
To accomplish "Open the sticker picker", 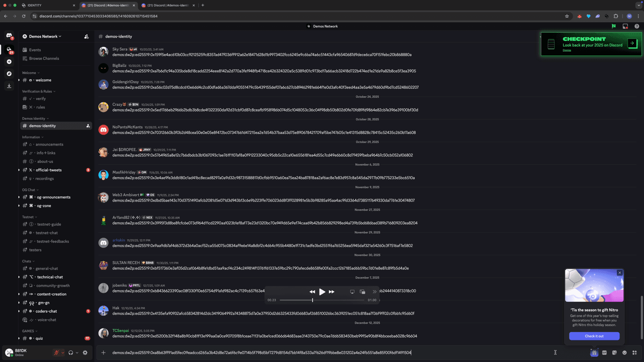I will (614, 352).
